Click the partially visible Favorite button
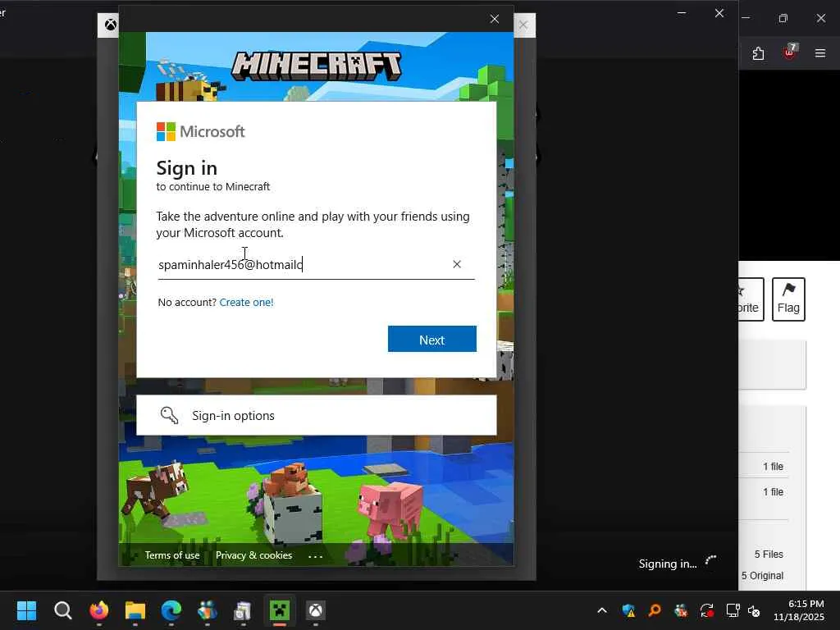This screenshot has width=840, height=630. (x=751, y=299)
